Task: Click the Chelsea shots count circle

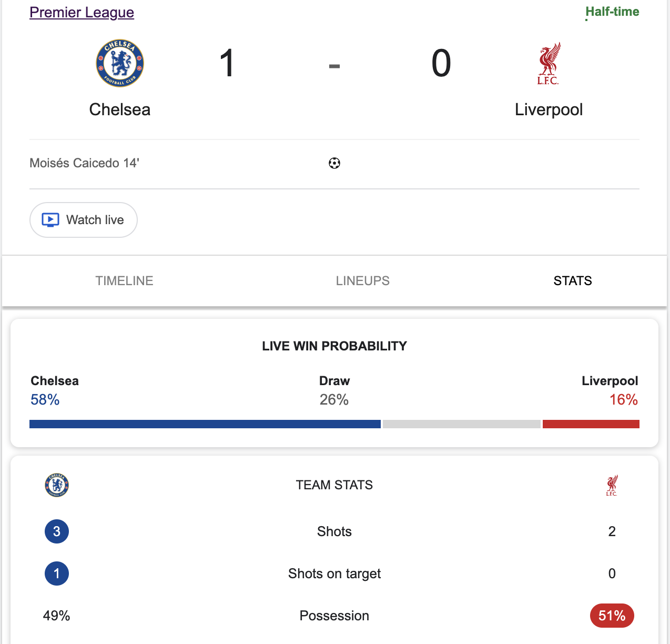Action: pos(57,531)
